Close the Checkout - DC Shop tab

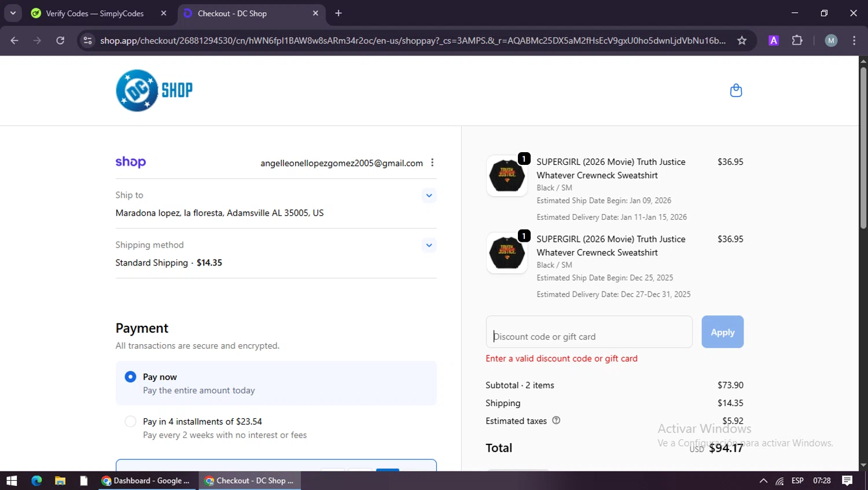tap(315, 13)
